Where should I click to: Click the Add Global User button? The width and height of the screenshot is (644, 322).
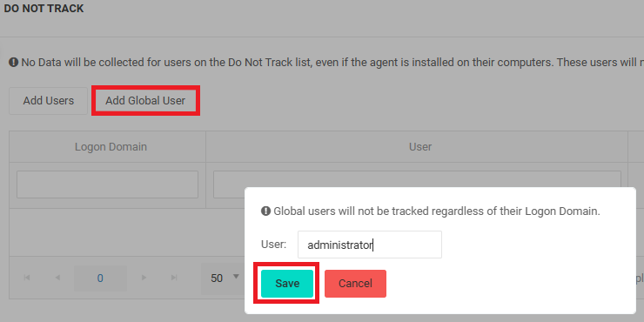point(145,101)
